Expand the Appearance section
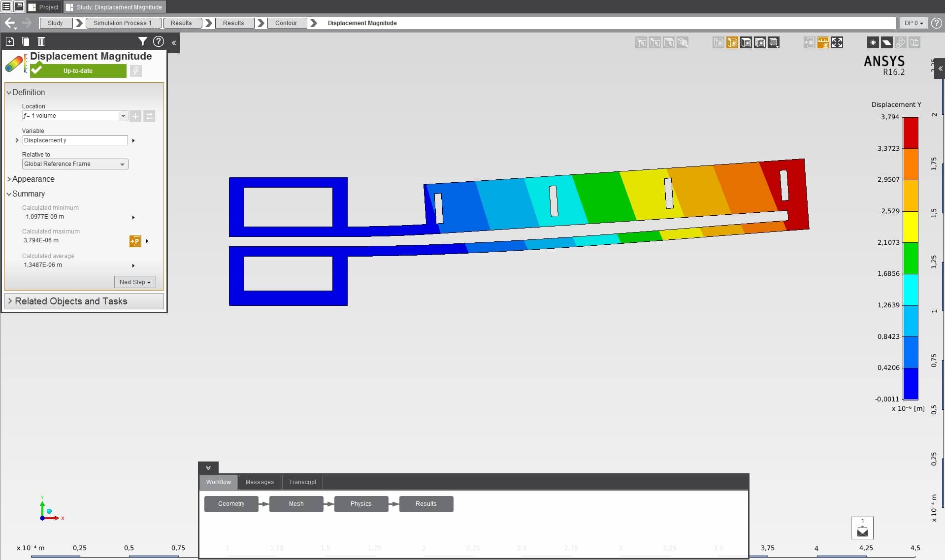945x560 pixels. [x=9, y=179]
